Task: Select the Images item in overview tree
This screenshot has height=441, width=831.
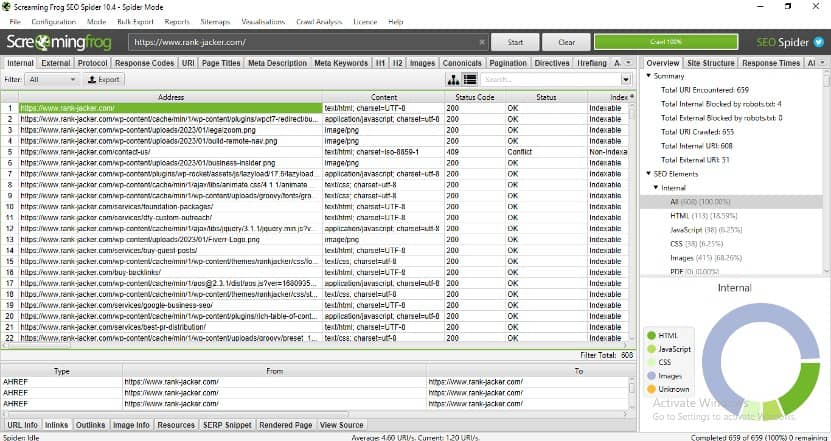Action: point(706,258)
